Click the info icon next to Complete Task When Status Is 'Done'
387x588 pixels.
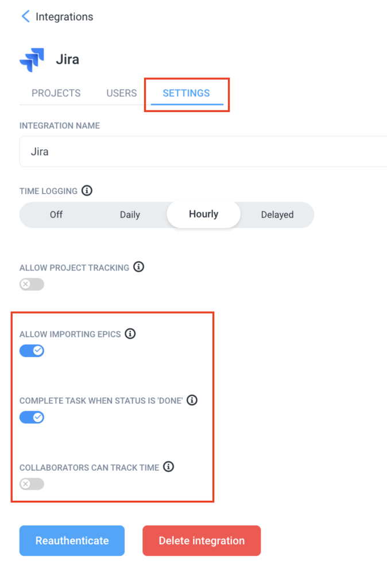point(192,400)
